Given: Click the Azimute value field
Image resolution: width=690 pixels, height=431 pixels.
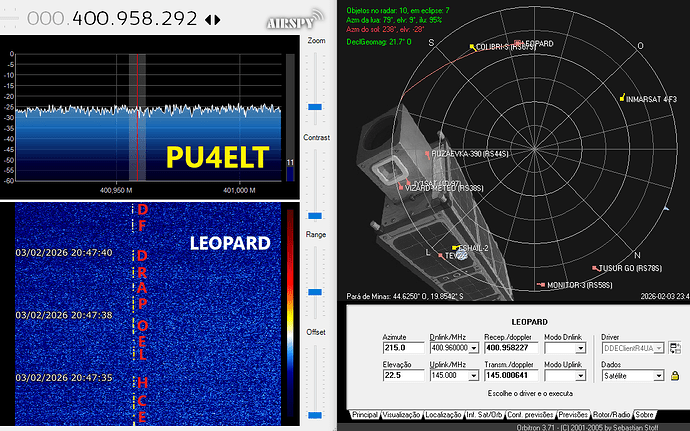Looking at the screenshot, I should click(405, 349).
